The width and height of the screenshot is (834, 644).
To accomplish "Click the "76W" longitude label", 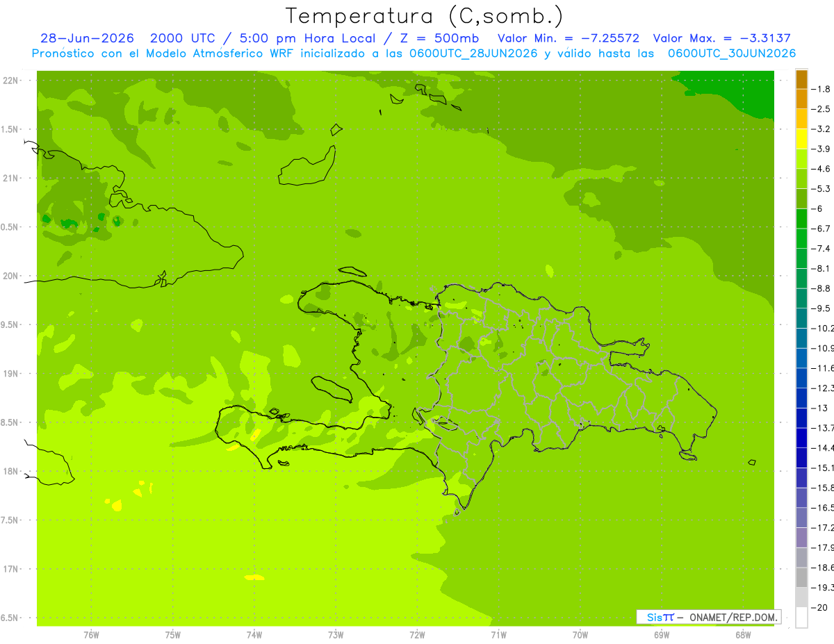I will click(x=91, y=634).
